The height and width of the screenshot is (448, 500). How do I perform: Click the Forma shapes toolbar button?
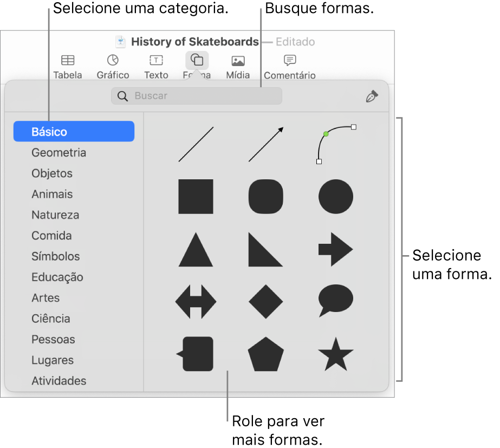[197, 60]
